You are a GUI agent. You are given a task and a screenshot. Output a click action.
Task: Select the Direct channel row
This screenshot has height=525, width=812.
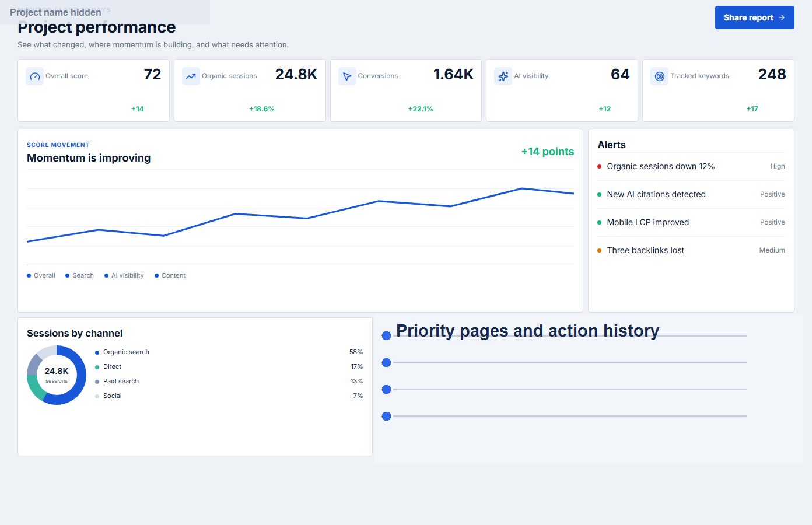coord(229,366)
